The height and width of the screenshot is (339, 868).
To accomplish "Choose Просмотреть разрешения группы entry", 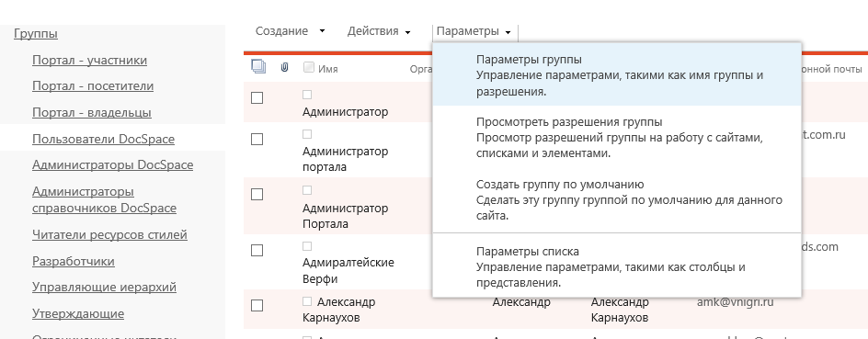I will (x=617, y=137).
